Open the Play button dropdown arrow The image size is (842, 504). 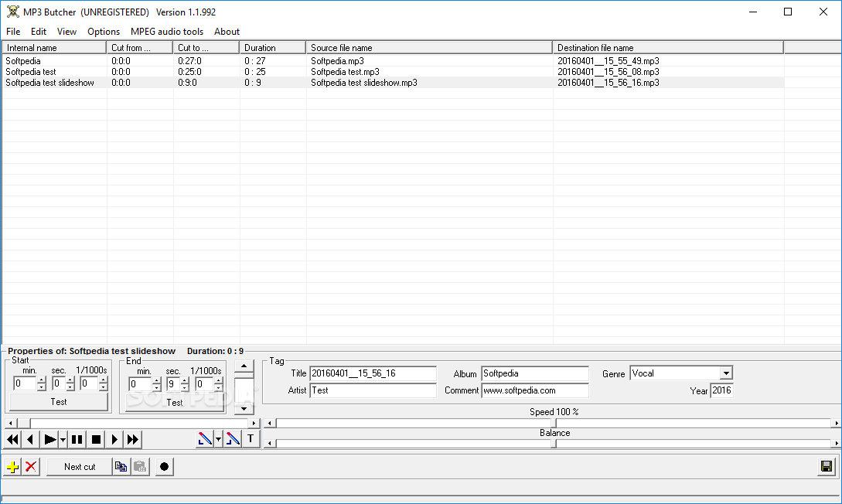(63, 440)
